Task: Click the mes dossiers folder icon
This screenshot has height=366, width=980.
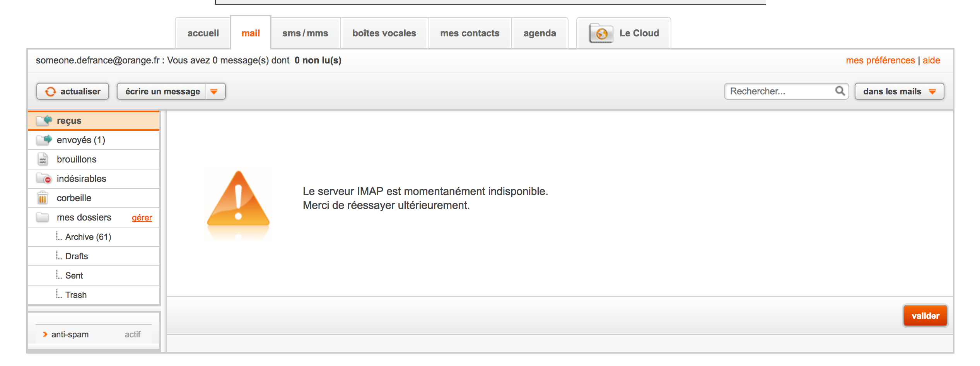Action: (43, 217)
